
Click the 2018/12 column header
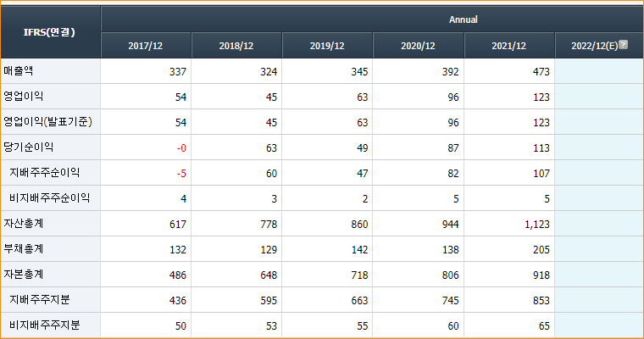tap(236, 46)
